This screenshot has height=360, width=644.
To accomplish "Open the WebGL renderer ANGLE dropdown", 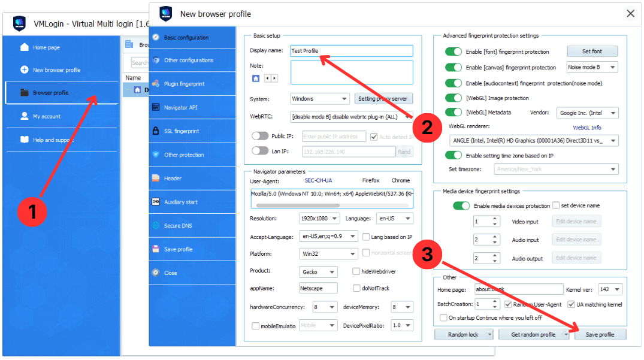I will click(x=534, y=141).
